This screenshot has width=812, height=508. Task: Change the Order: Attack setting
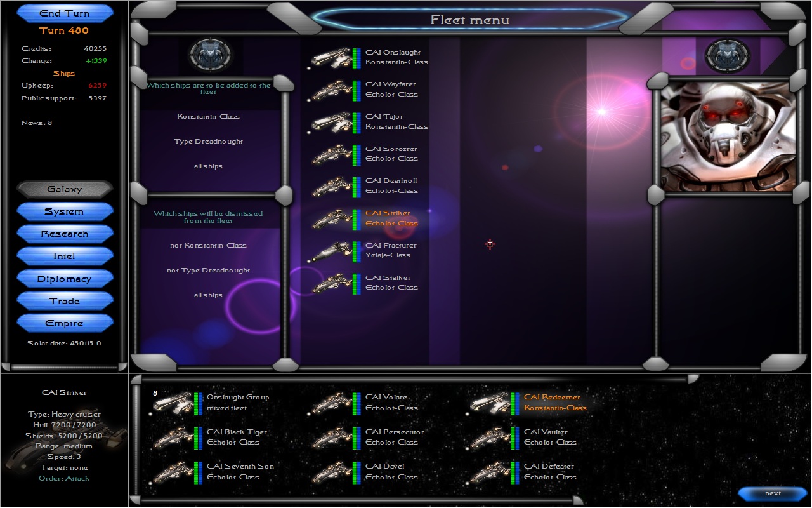(x=65, y=479)
